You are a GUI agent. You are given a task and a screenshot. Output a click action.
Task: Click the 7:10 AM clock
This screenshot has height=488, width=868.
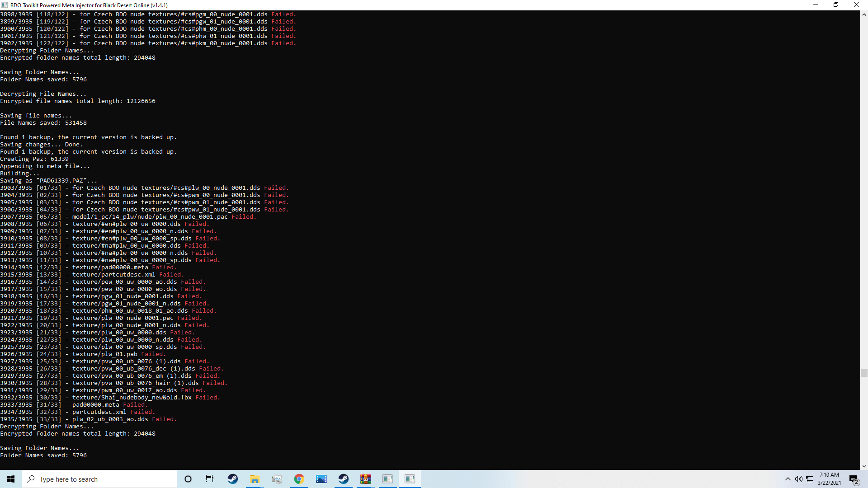tap(829, 479)
